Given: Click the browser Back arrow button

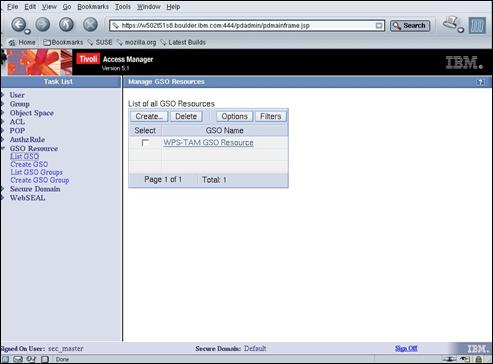Looking at the screenshot, I should [x=19, y=25].
